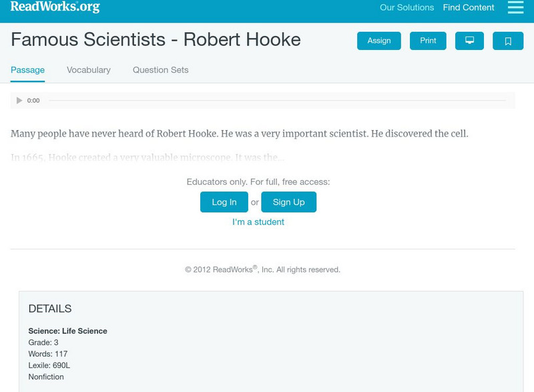Click the Log In button

[224, 202]
